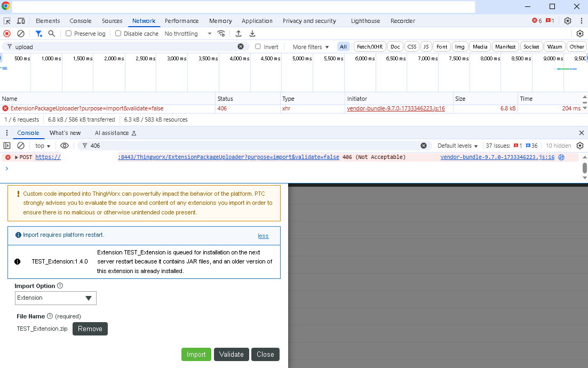588x368 pixels.
Task: Click the inspect element picker icon
Action: 7,21
